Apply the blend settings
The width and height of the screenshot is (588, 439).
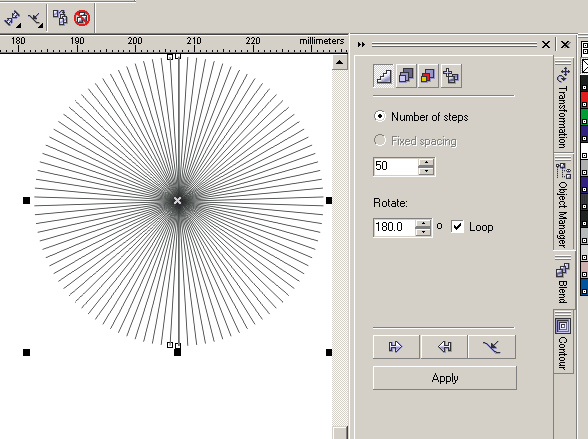point(445,378)
